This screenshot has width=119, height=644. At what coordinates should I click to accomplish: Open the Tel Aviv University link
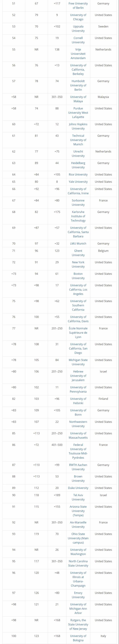tap(78, 497)
